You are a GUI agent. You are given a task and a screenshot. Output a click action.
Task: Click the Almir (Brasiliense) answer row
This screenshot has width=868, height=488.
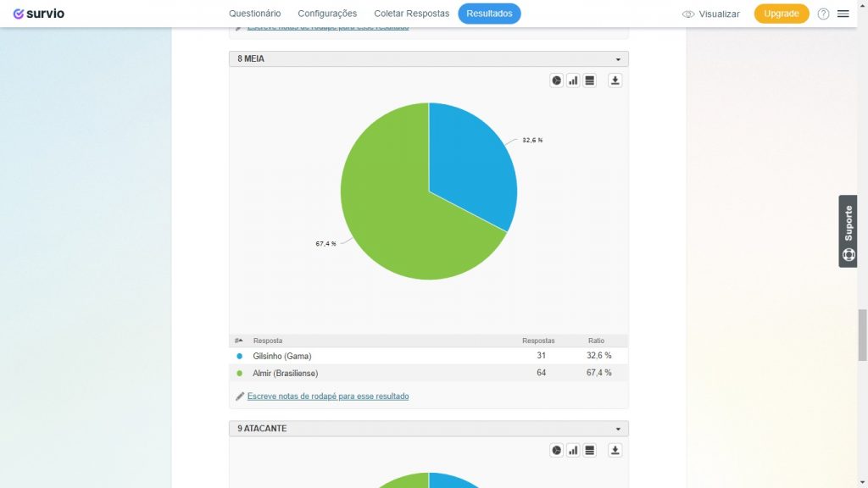coord(428,373)
